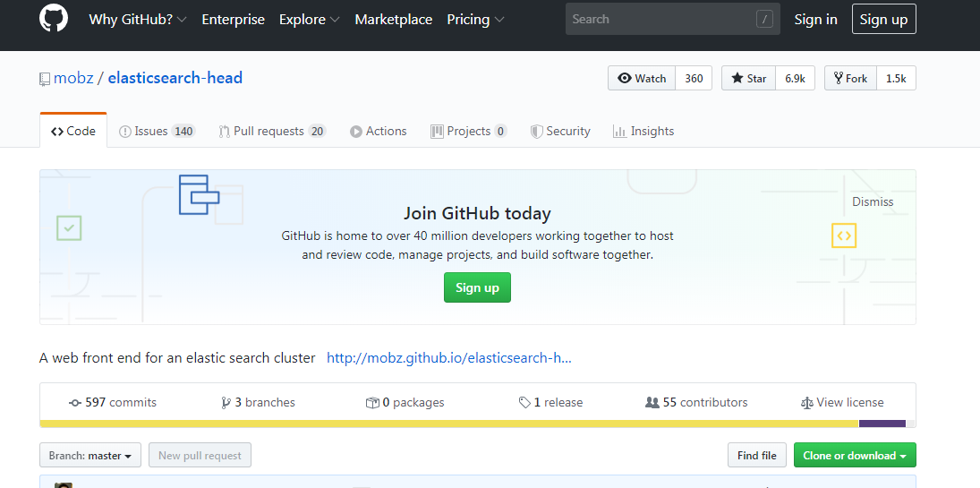
Task: Click Sign in link in header
Action: (x=815, y=20)
